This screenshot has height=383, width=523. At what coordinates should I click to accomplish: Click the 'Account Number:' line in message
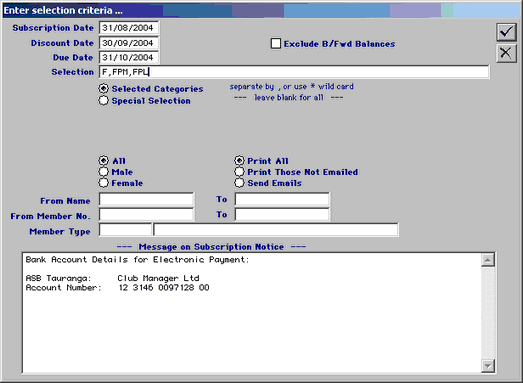pos(63,288)
